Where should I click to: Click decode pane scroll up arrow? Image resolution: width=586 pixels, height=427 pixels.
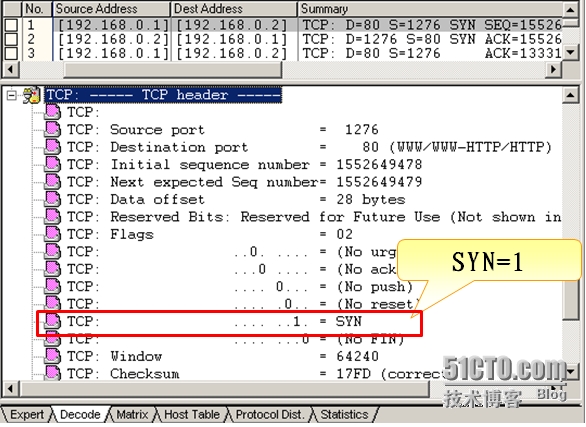(x=570, y=96)
